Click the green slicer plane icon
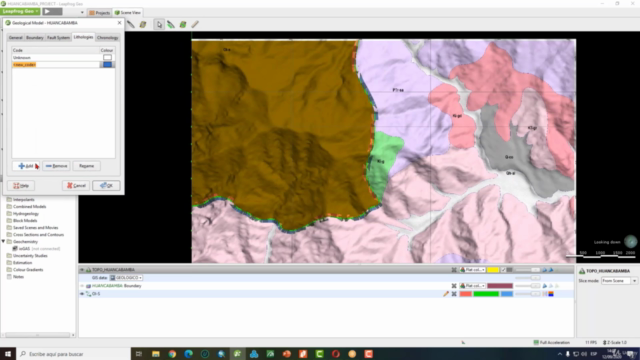The width and height of the screenshot is (640, 360). coord(183,25)
